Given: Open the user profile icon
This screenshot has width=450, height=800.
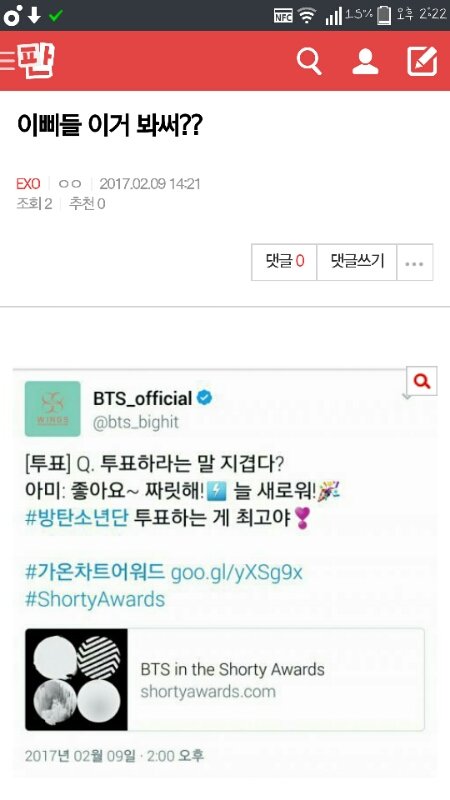Looking at the screenshot, I should point(365,62).
